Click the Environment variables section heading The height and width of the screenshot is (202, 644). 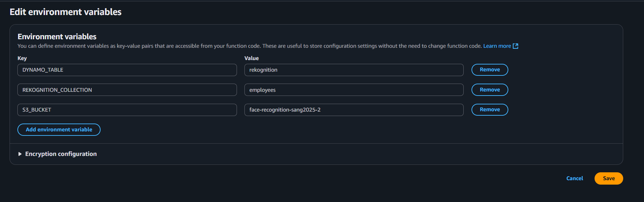tap(57, 37)
